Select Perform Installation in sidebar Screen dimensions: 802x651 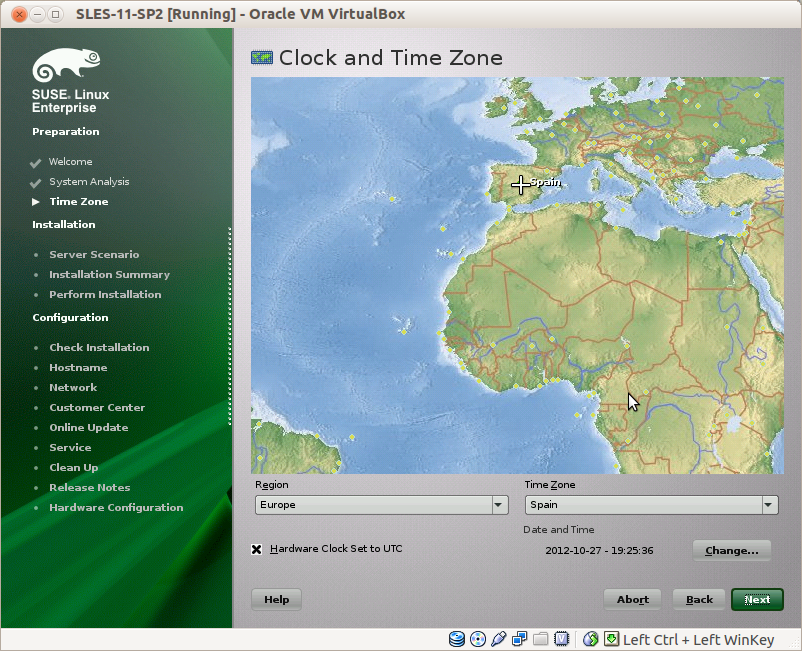105,294
